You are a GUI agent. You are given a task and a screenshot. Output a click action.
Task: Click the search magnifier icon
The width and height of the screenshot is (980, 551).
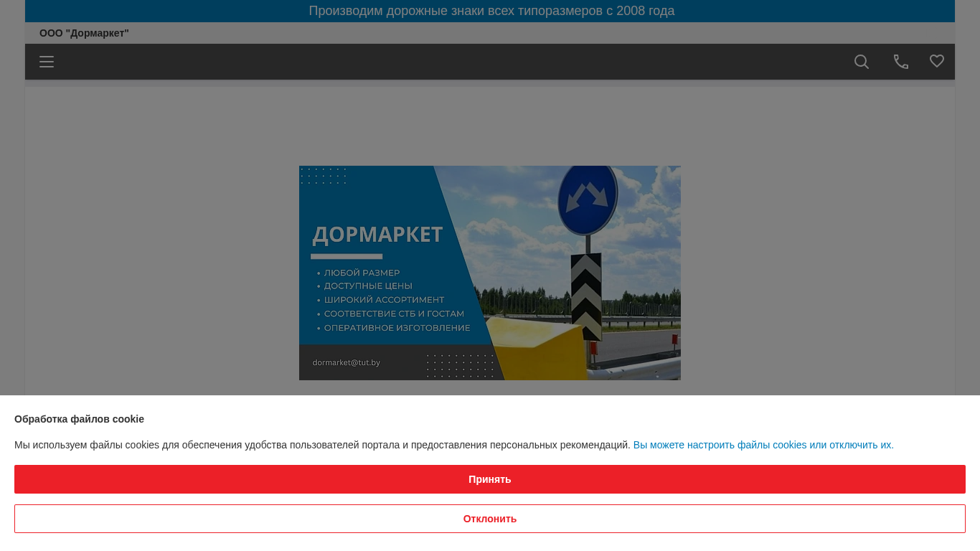862,62
